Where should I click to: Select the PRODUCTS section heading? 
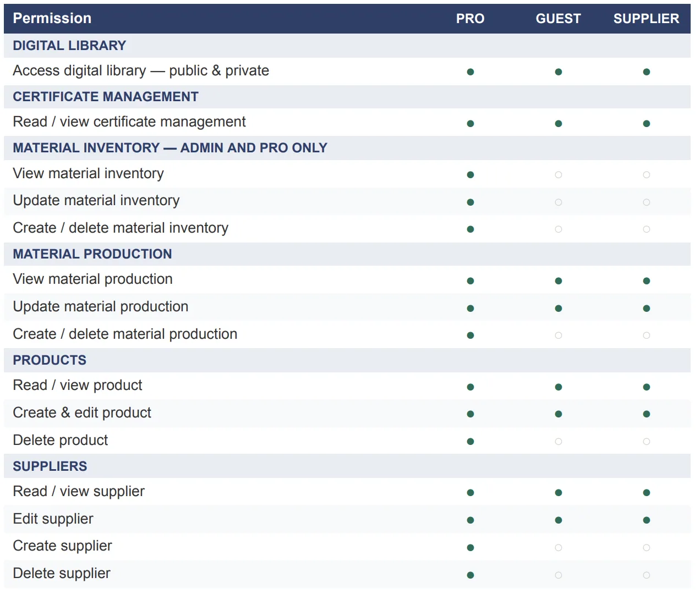pos(50,360)
